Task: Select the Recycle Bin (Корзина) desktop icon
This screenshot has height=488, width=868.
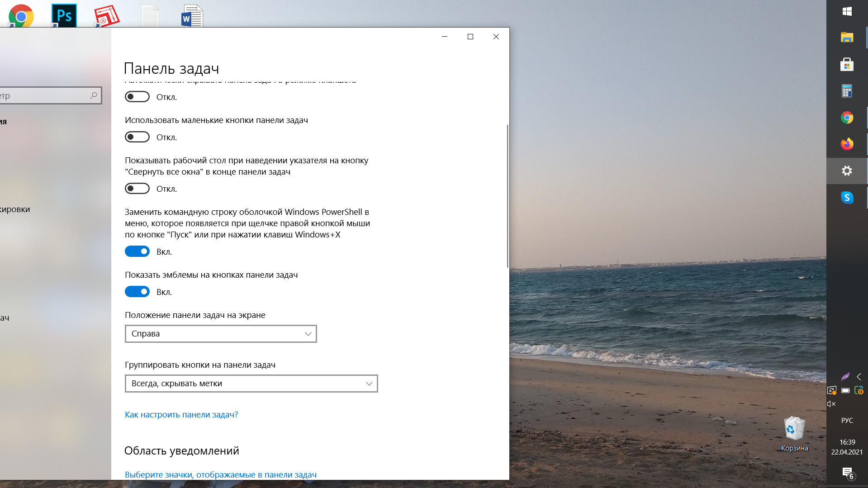Action: pyautogui.click(x=794, y=434)
